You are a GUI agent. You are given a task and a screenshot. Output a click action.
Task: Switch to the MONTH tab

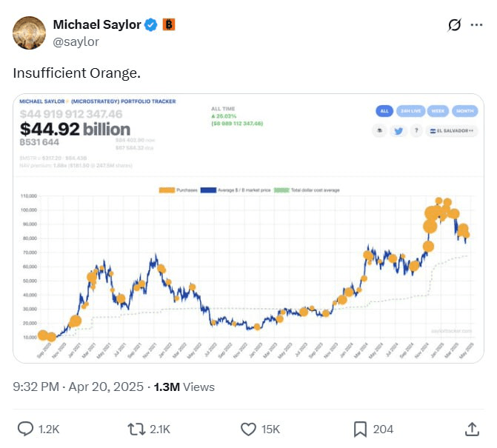464,111
